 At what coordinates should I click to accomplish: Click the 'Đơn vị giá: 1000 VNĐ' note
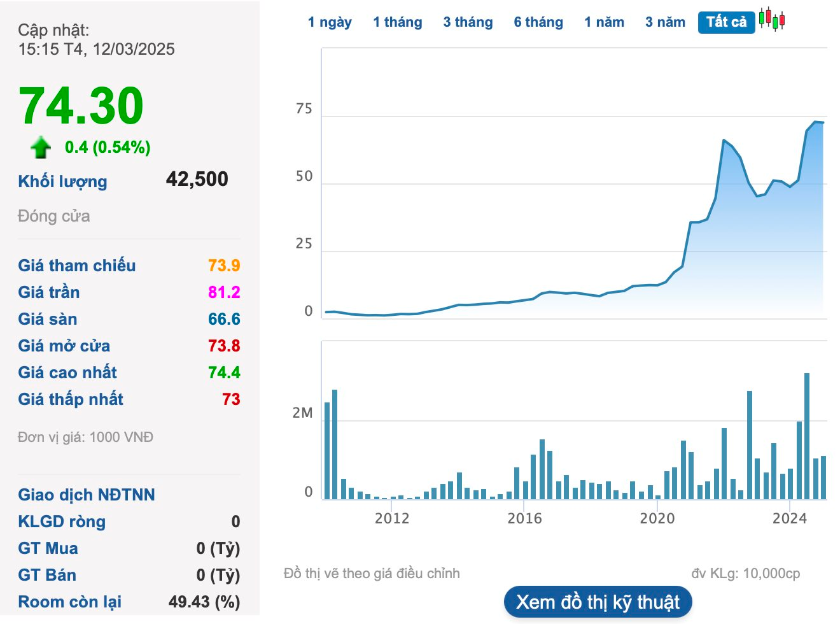click(x=85, y=437)
